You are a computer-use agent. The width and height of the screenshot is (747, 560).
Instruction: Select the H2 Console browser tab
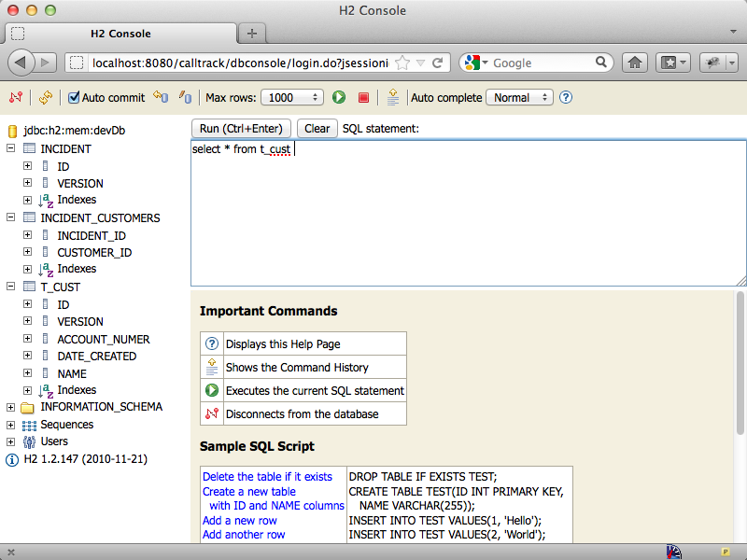tap(121, 34)
